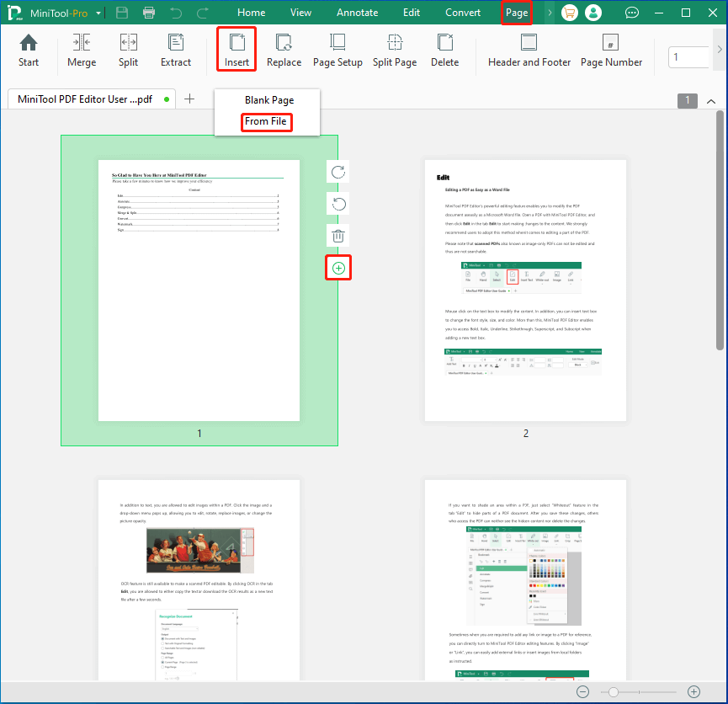The width and height of the screenshot is (728, 704).
Task: Click the vertical scrollbar thumb
Action: (720, 230)
